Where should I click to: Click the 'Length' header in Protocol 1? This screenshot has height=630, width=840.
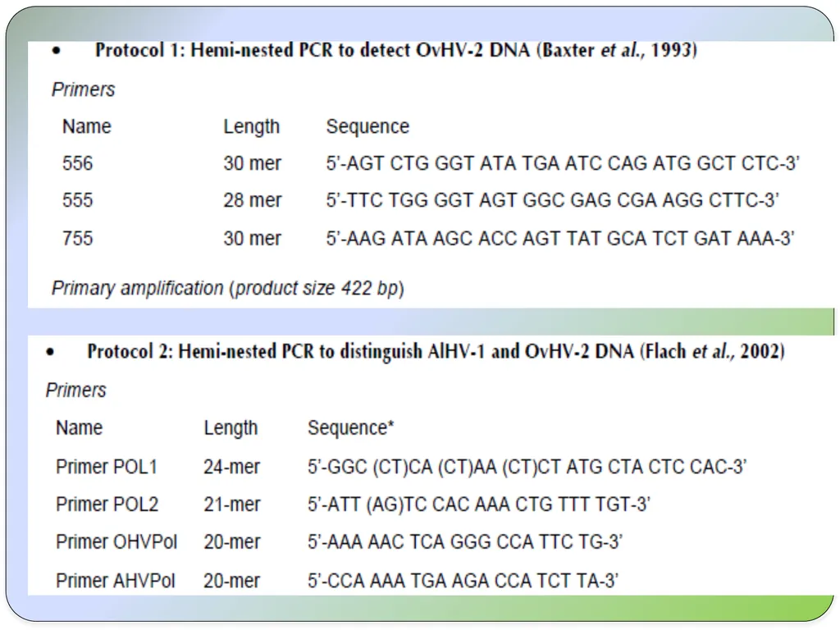click(251, 127)
